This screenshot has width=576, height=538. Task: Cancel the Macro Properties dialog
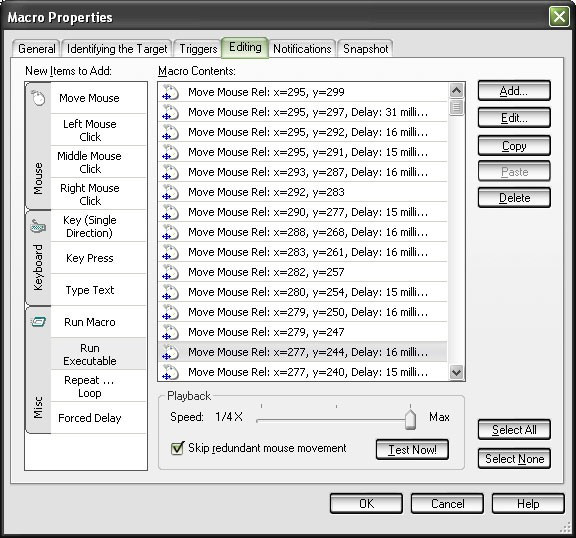(447, 503)
